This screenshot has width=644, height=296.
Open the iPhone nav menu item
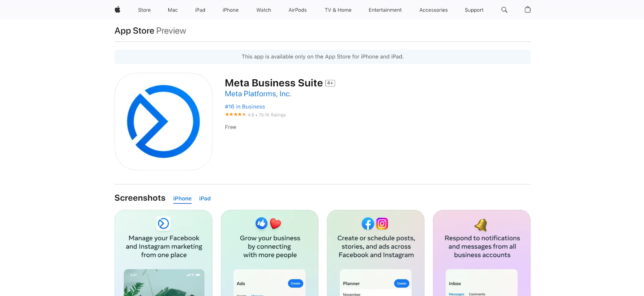231,10
